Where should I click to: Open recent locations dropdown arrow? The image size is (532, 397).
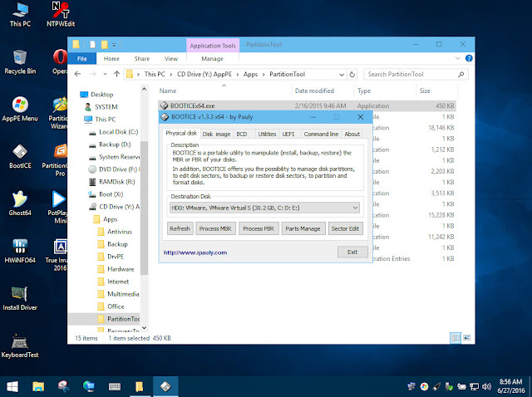tap(106, 74)
